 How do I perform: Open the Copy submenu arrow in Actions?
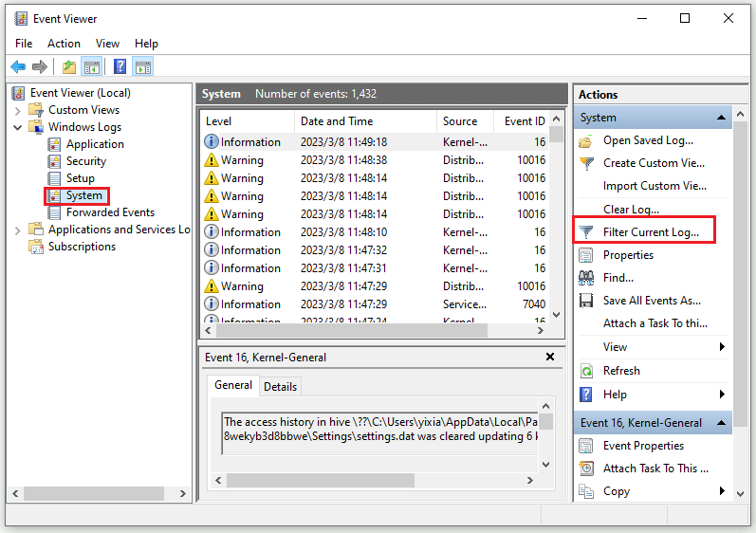pyautogui.click(x=722, y=491)
